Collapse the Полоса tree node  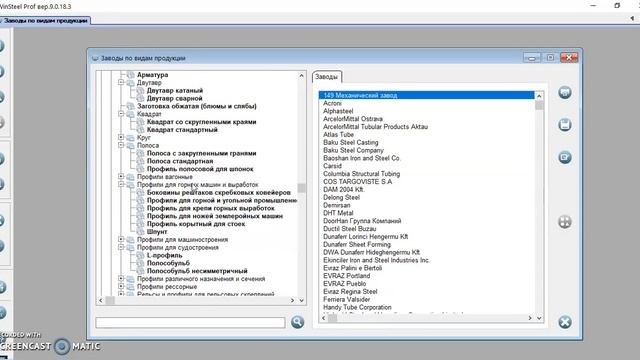121,145
